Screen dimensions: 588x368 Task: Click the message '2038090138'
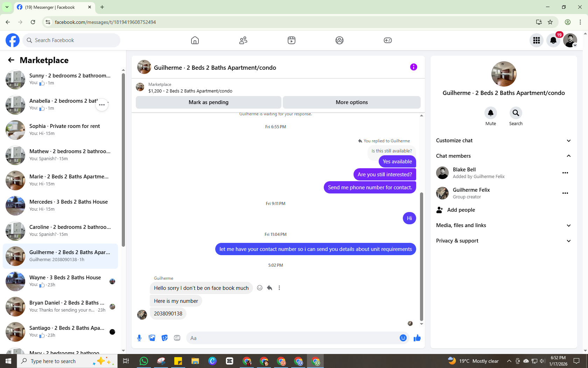168,314
